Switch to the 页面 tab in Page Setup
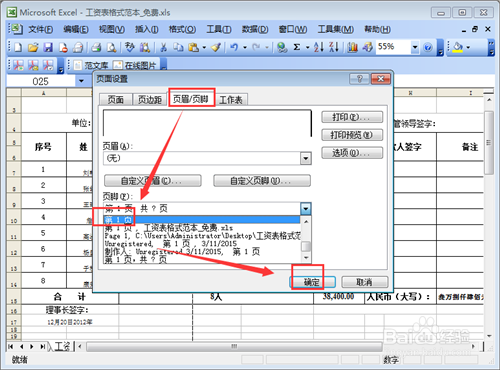 coord(116,99)
